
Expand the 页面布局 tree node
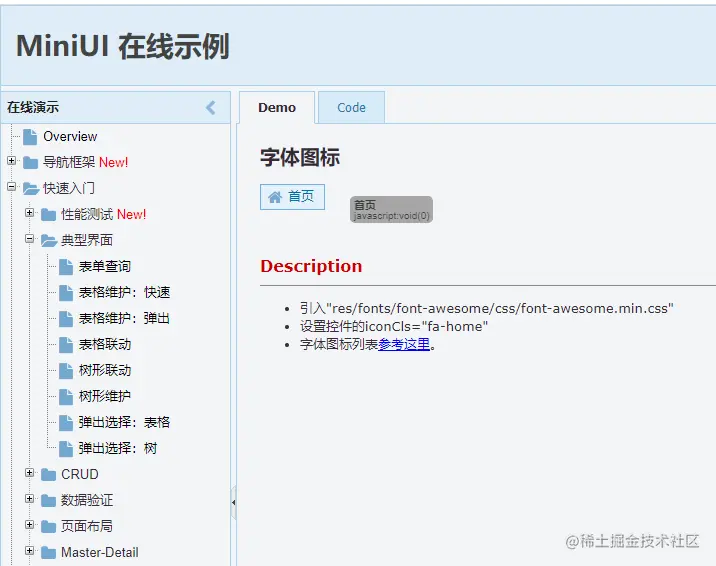[x=30, y=525]
